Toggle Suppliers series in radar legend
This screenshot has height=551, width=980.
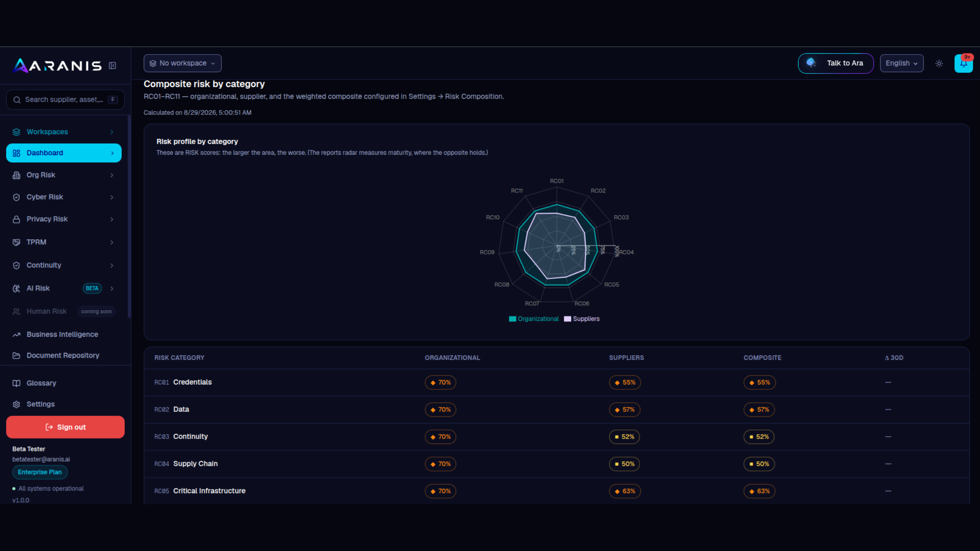tap(582, 319)
